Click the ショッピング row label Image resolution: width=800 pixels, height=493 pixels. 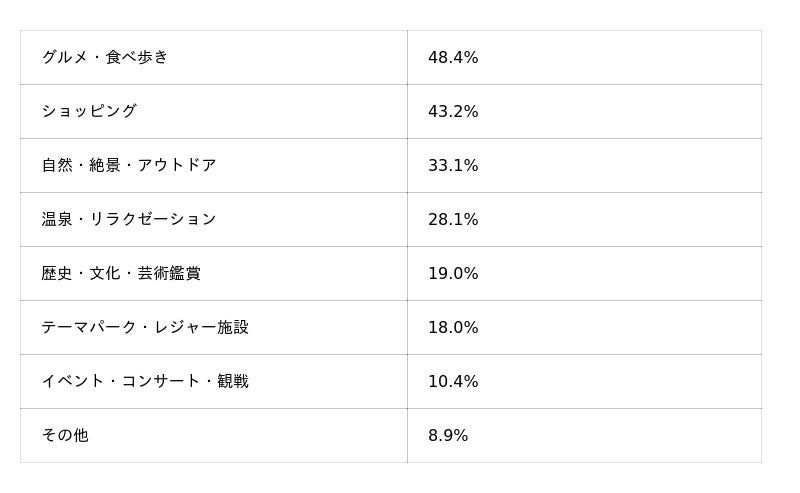pos(89,111)
